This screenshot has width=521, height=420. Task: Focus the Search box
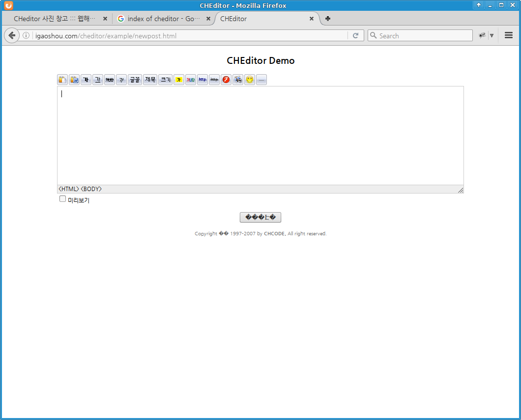click(420, 35)
